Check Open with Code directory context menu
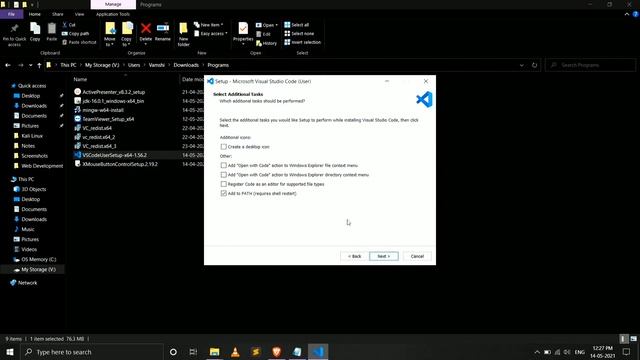 (x=223, y=175)
